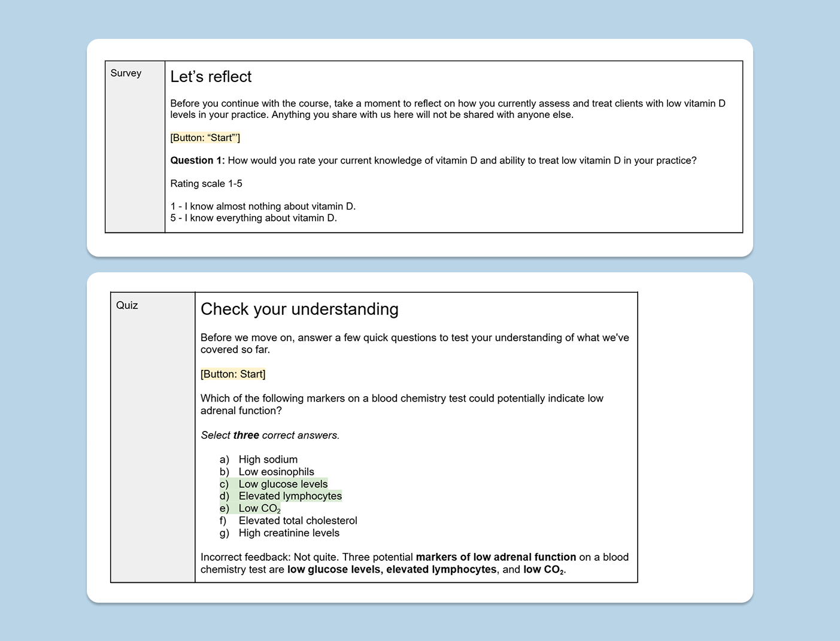Click the "Incorrect feedback:" label text
The image size is (840, 641).
click(245, 557)
